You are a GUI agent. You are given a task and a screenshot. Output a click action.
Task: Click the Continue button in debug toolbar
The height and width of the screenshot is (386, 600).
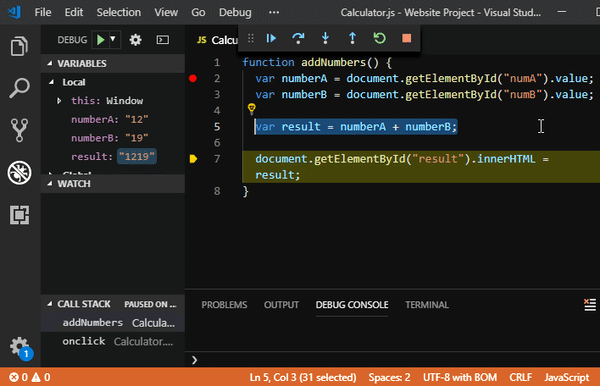[271, 38]
